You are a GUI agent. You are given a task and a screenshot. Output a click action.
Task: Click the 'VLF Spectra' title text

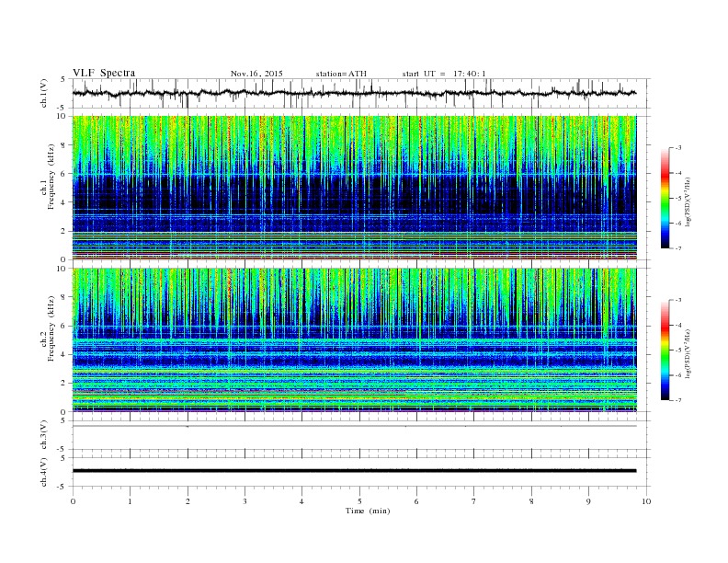click(x=104, y=73)
